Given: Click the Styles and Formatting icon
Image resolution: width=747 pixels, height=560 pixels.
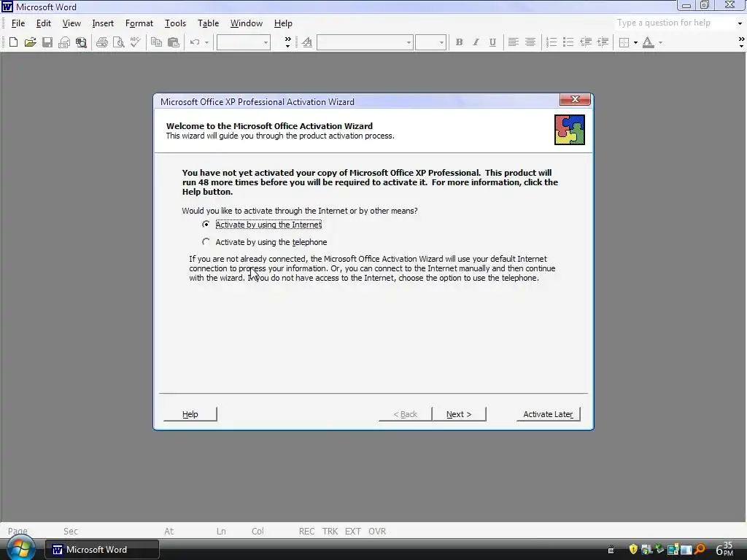Looking at the screenshot, I should point(307,42).
